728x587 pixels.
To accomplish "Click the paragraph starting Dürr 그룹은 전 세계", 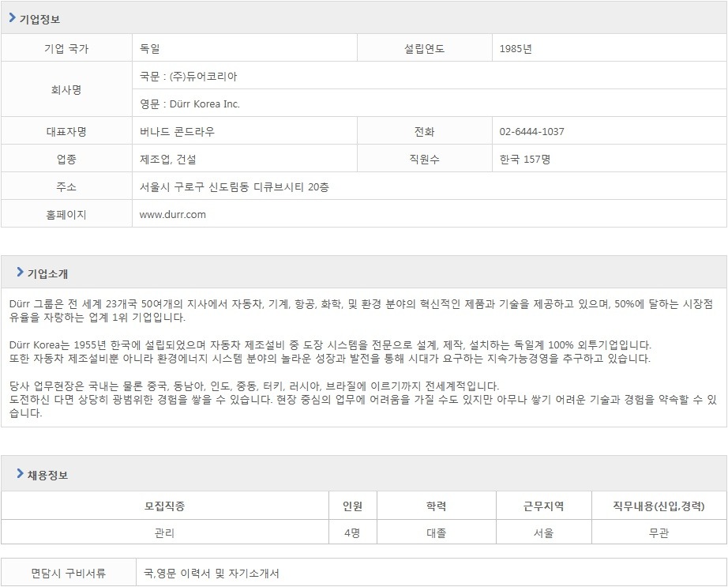I will [x=361, y=310].
